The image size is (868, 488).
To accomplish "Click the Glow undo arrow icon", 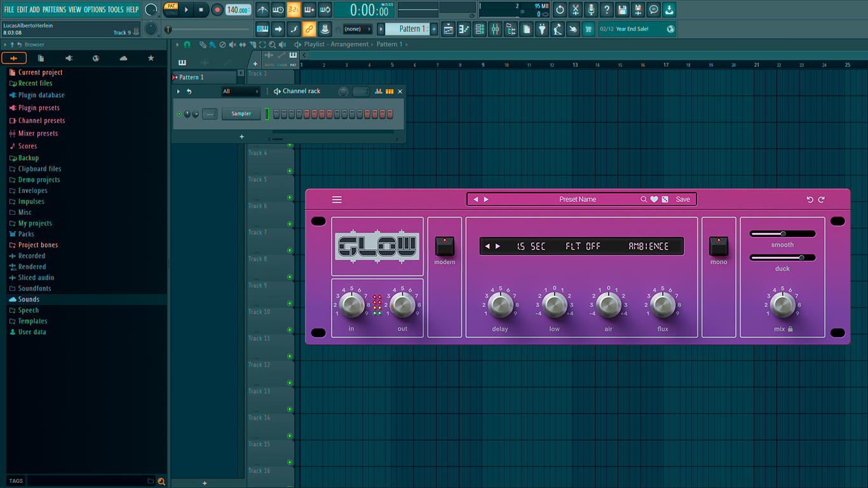I will click(x=810, y=200).
